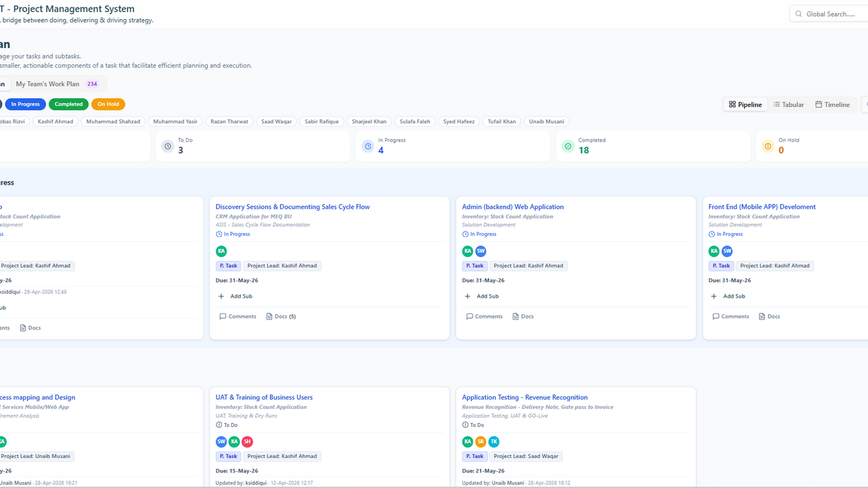Open Comments on Front End Mobile card
Image resolution: width=868 pixels, height=488 pixels.
click(x=731, y=317)
